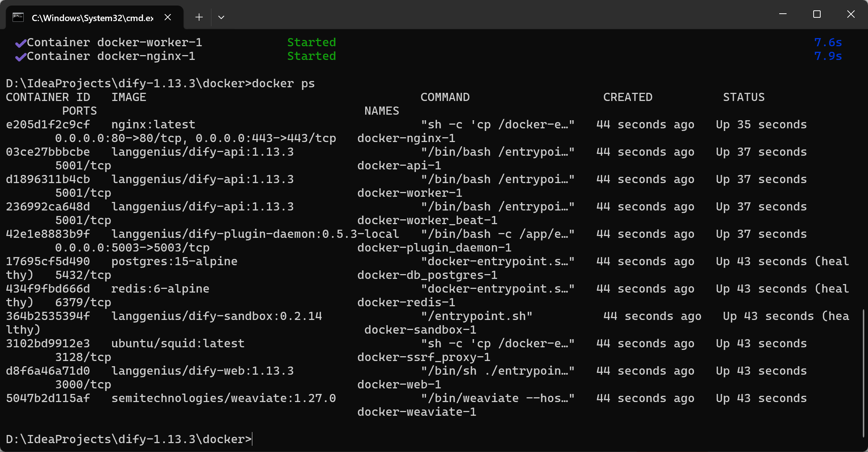This screenshot has width=868, height=452.
Task: Click the langgenius/dify-web:1.13.3 image name
Action: [x=202, y=371]
